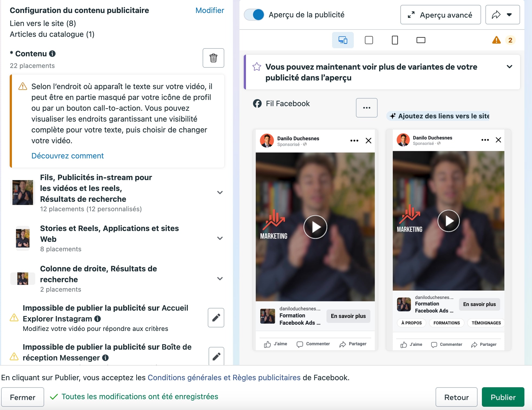This screenshot has width=532, height=410.
Task: Open Conditions générales et Règles publicitaires link
Action: coord(224,378)
